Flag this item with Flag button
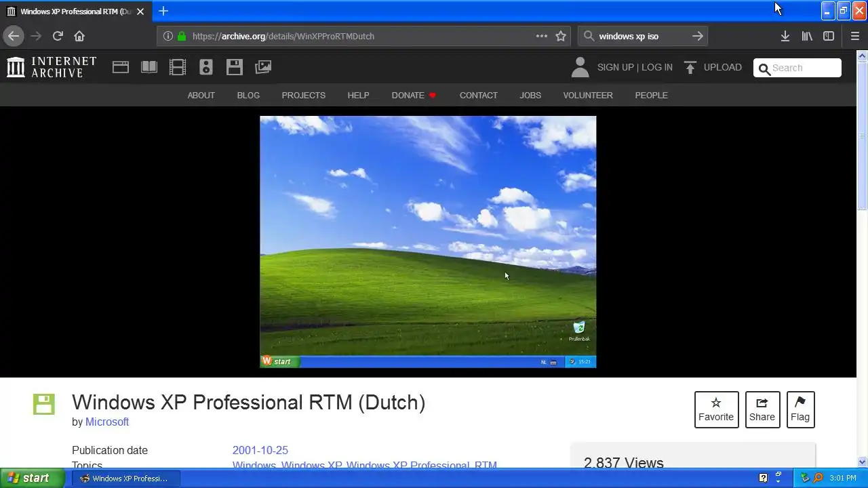This screenshot has width=868, height=488. (x=800, y=409)
